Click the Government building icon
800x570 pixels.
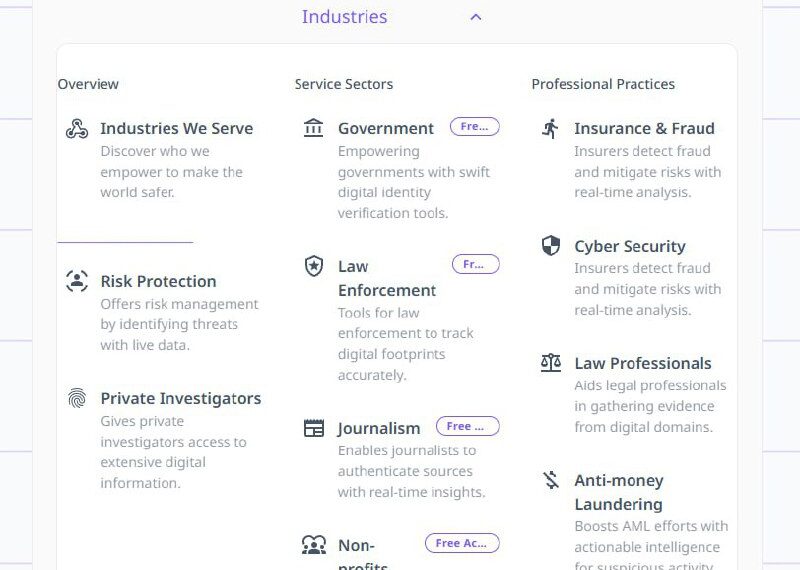(x=314, y=128)
